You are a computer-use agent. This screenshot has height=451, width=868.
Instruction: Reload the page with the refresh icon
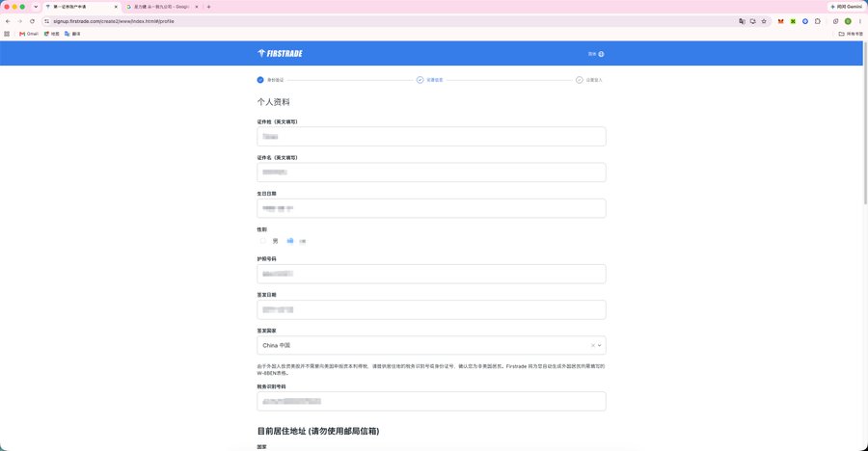coord(32,21)
